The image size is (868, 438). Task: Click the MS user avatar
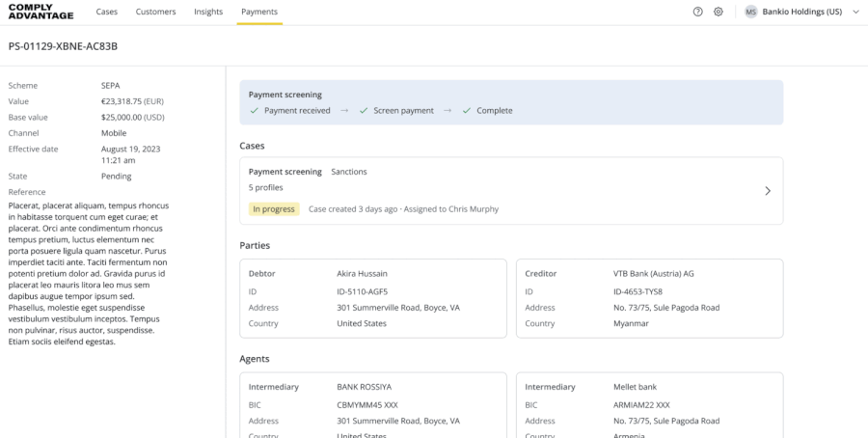[750, 12]
